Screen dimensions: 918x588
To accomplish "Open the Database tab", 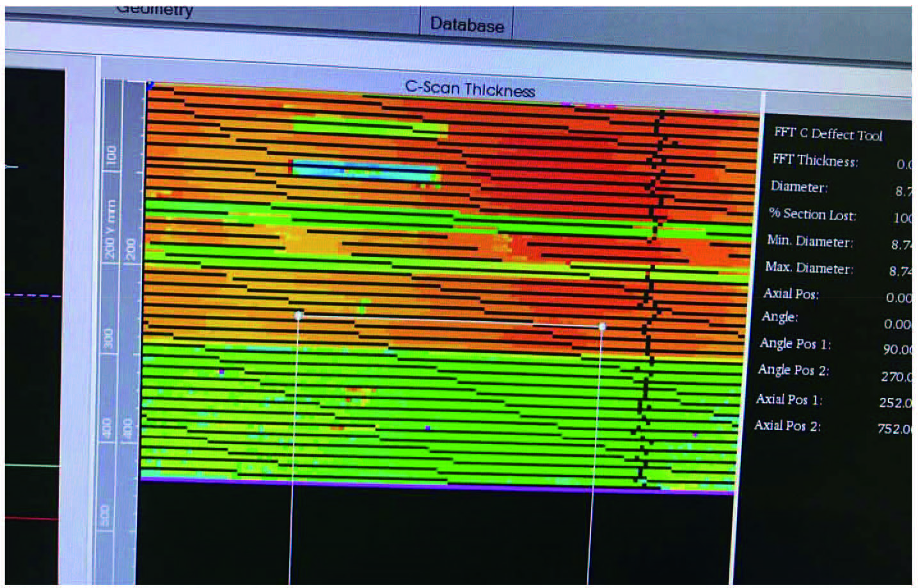I will pos(466,24).
